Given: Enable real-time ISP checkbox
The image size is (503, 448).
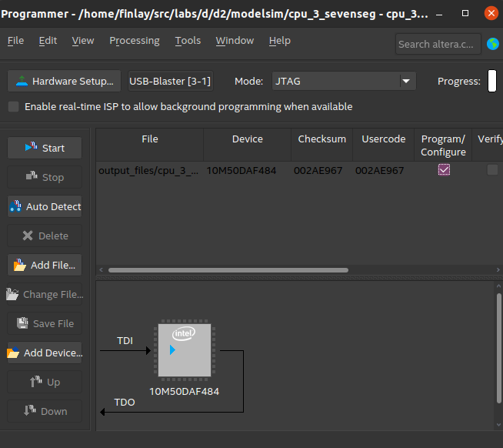Looking at the screenshot, I should point(14,107).
